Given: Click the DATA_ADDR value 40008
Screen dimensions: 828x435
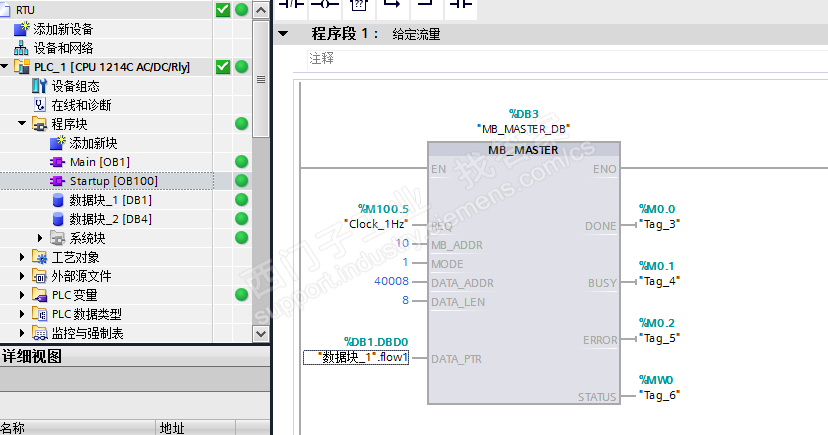Looking at the screenshot, I should 391,281.
